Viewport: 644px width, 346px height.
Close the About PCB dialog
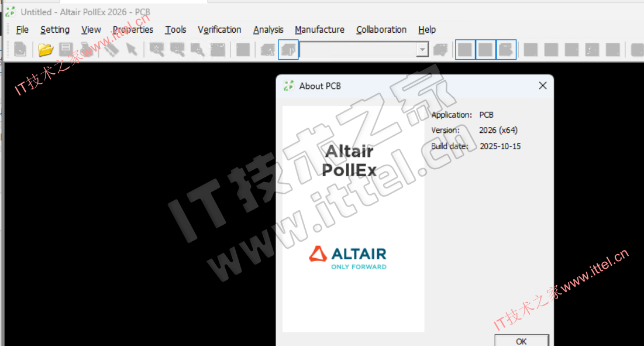[542, 86]
